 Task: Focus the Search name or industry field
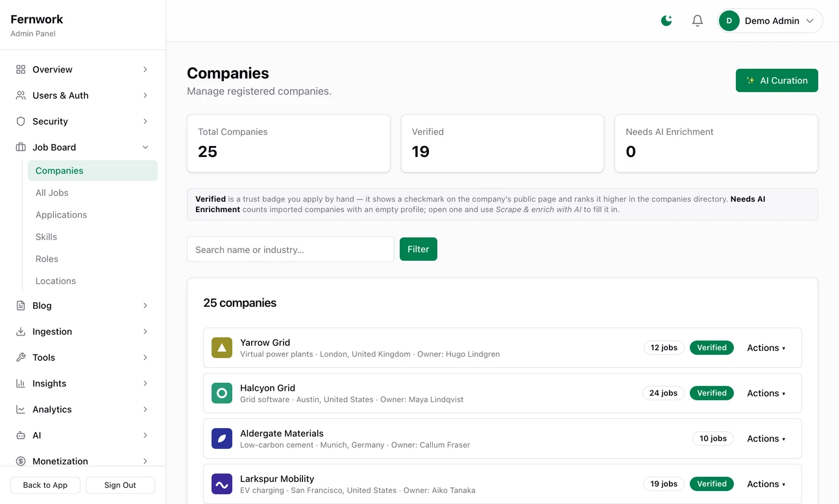[291, 249]
